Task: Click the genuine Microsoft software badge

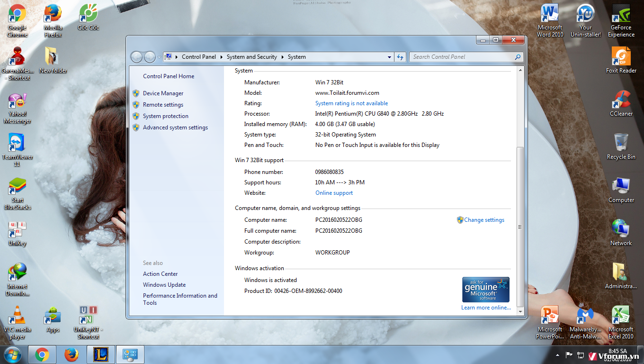Action: point(486,290)
